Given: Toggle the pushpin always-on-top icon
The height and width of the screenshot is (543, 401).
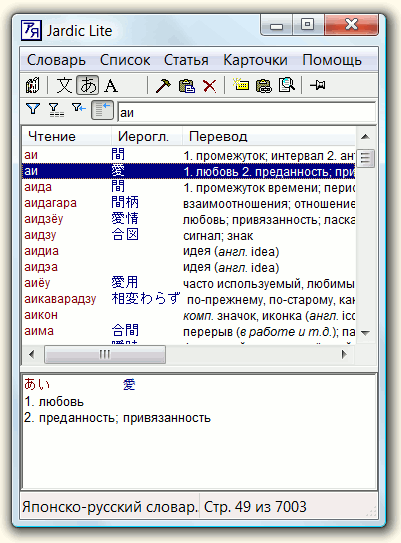Looking at the screenshot, I should click(x=317, y=85).
